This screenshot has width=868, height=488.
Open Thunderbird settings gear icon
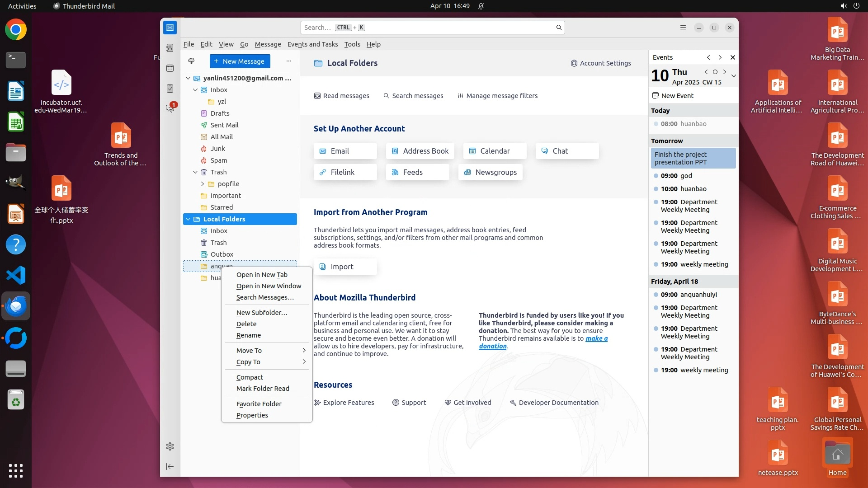(x=170, y=446)
